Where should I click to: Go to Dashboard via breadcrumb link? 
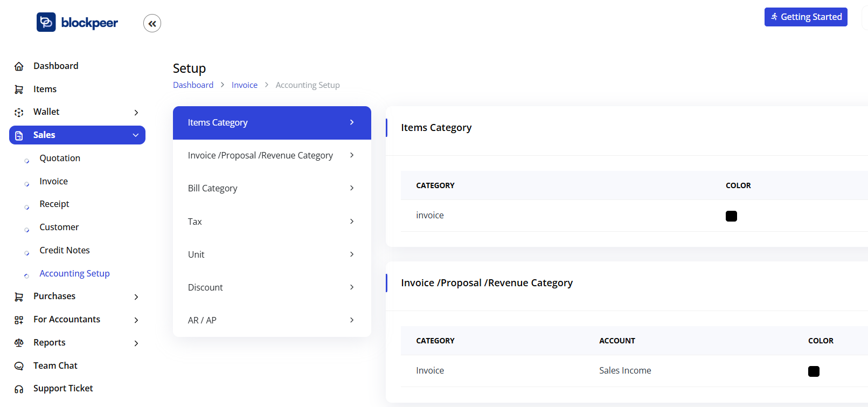tap(193, 85)
